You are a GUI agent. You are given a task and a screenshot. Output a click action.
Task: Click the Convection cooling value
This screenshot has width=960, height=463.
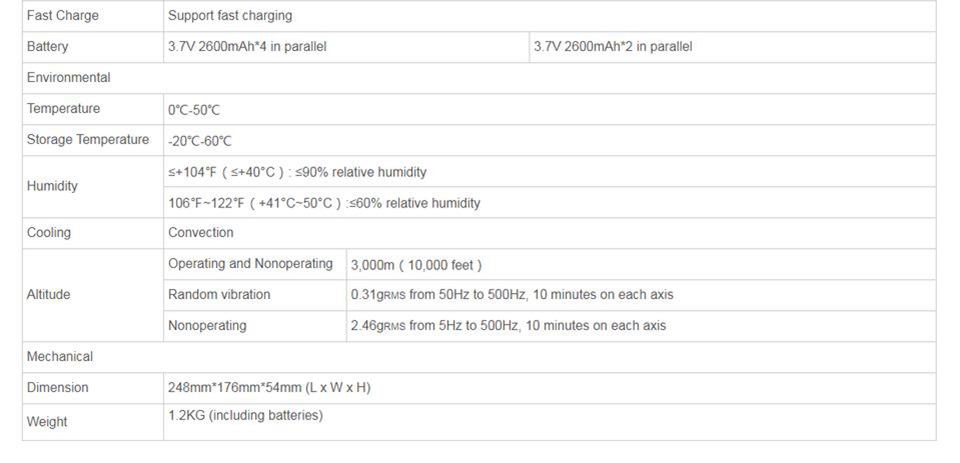[201, 233]
